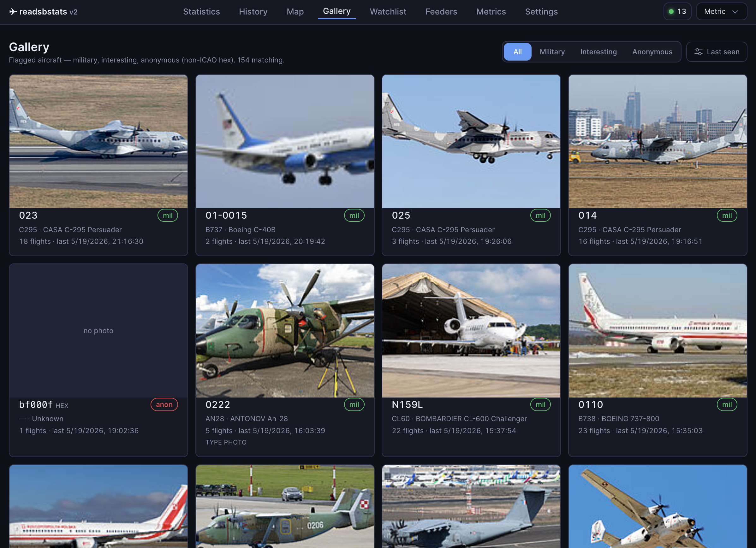Open the Polish 737 photo in third row
Screen dimensions: 756x548
pyautogui.click(x=98, y=506)
